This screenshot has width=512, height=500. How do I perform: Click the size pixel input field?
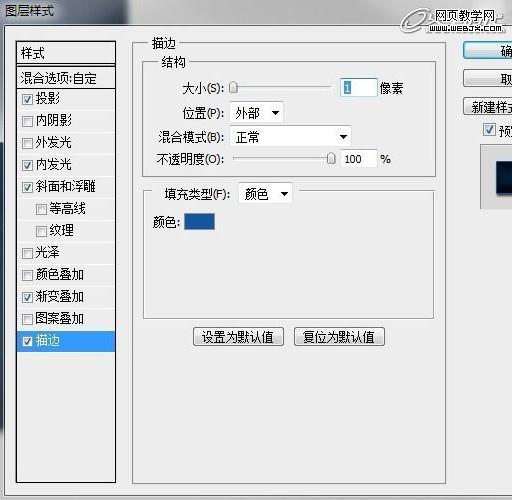(x=359, y=88)
